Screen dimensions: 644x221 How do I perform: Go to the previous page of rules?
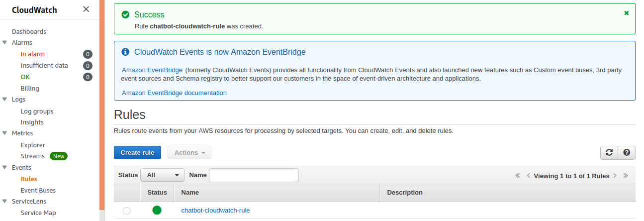[529, 176]
